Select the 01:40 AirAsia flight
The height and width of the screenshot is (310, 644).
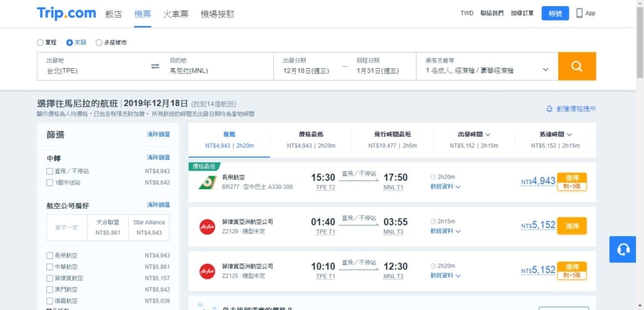(x=571, y=226)
